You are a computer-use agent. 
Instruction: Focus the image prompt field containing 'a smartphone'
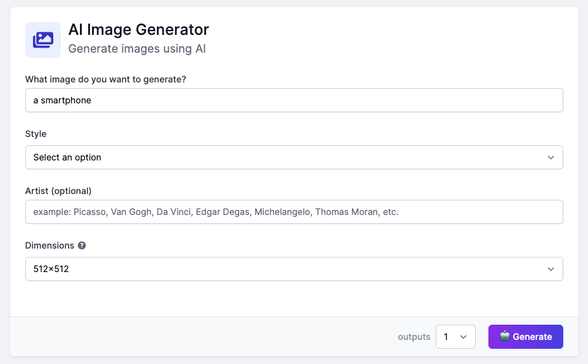(x=294, y=100)
